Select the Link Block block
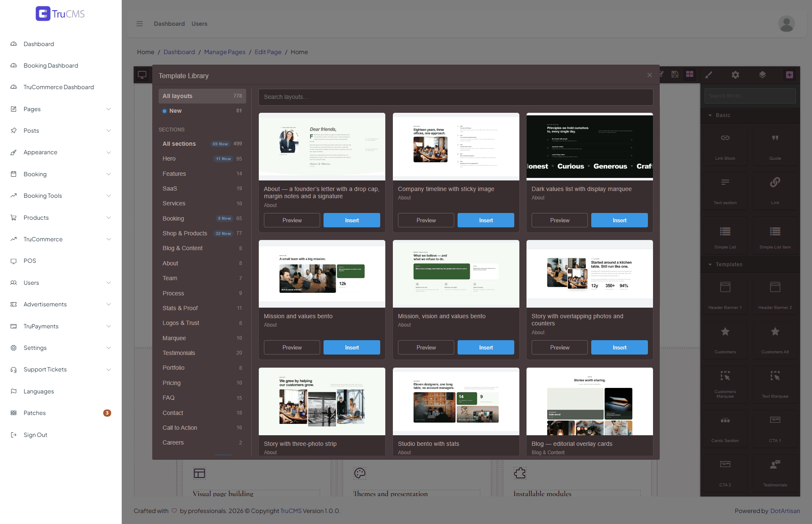This screenshot has height=524, width=812. 725,146
